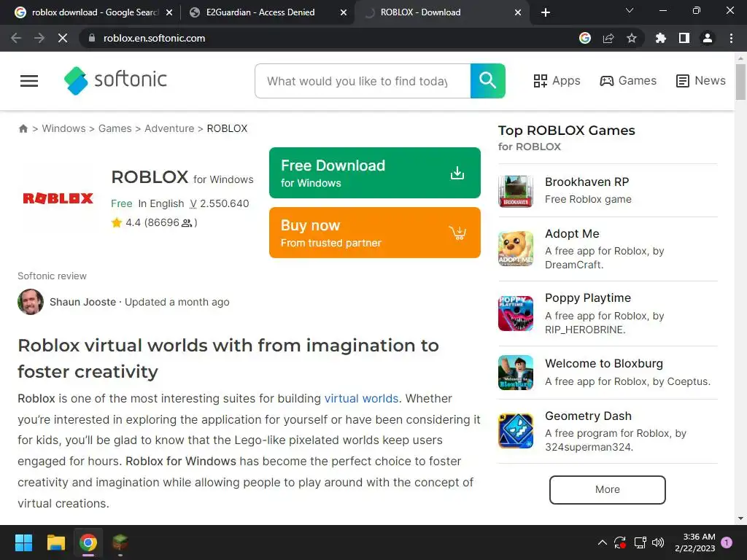Viewport: 747px width, 560px height.
Task: Click the yellow star rating icon
Action: [116, 222]
